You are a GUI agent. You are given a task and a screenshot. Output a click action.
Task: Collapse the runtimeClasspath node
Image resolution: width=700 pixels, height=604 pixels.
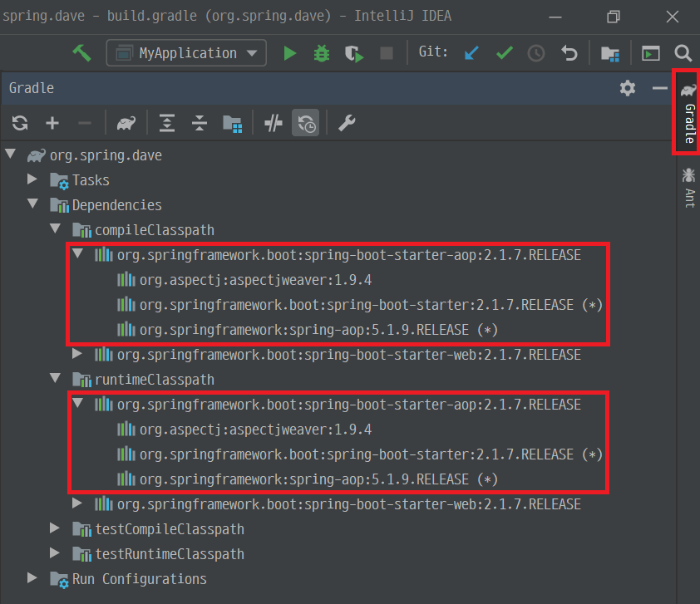[56, 378]
